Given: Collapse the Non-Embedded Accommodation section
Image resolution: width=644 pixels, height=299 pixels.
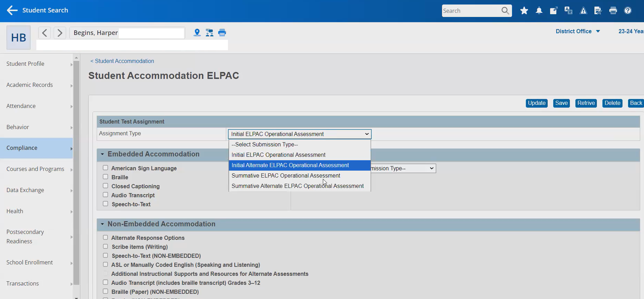Looking at the screenshot, I should tap(103, 224).
